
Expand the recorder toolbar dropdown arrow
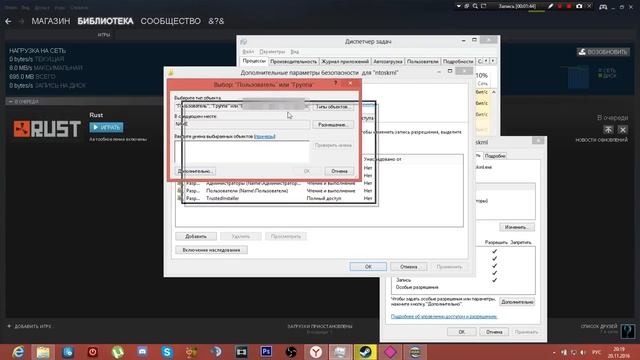[458, 6]
